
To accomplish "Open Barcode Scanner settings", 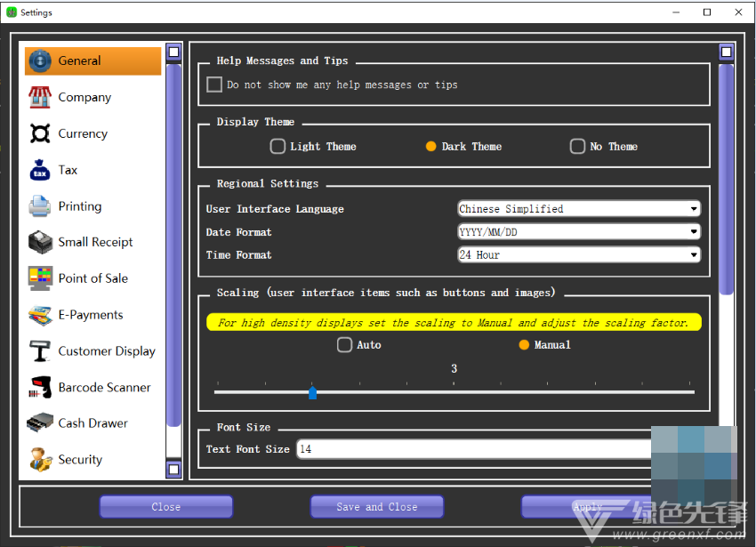I will (x=93, y=387).
